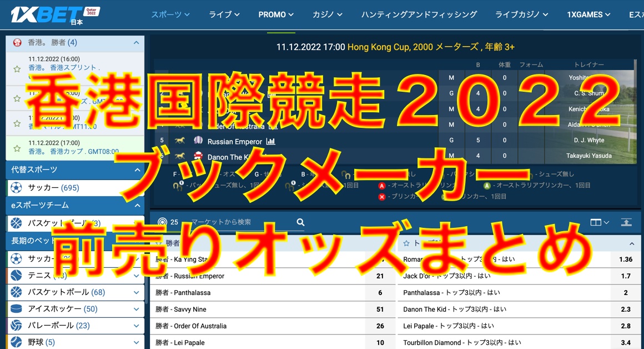Collapse the 香港。勝者 (4) section
The height and width of the screenshot is (349, 644).
[x=137, y=42]
